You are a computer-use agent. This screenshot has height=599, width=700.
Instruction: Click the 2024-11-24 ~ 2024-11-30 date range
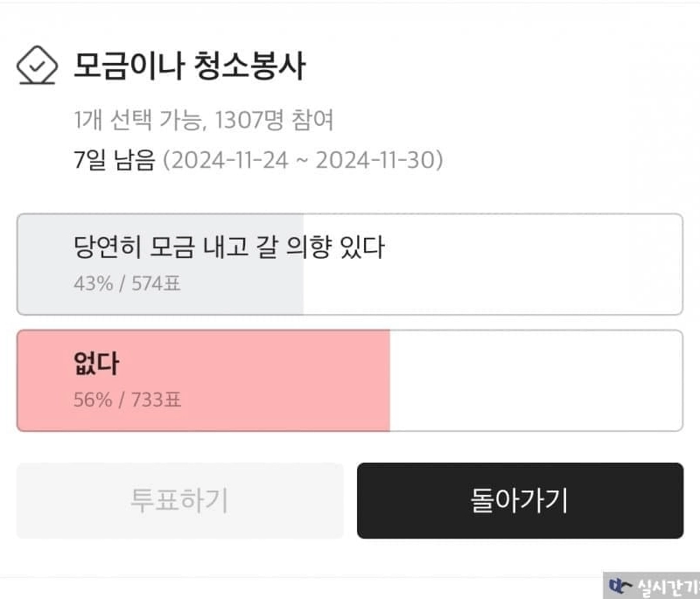pyautogui.click(x=303, y=161)
